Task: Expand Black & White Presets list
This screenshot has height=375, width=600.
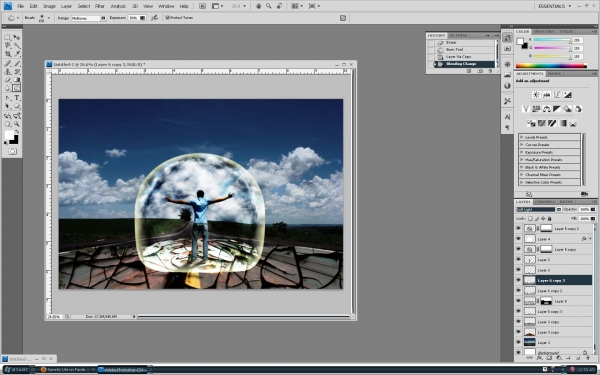Action: tap(522, 167)
